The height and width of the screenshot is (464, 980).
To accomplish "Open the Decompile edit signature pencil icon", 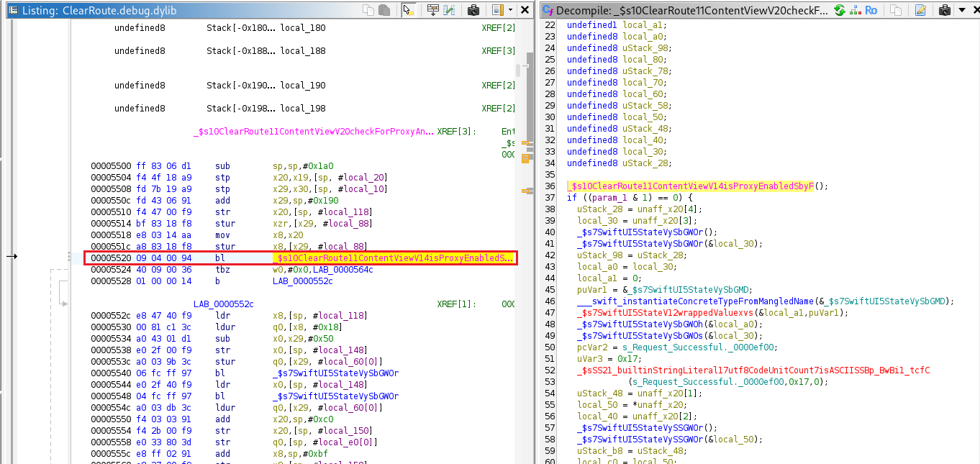I will point(920,10).
